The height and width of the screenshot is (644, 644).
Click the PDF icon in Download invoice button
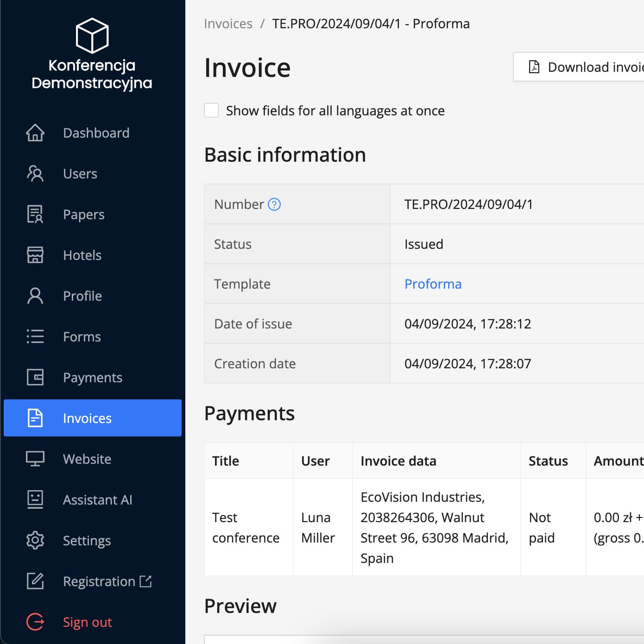534,67
